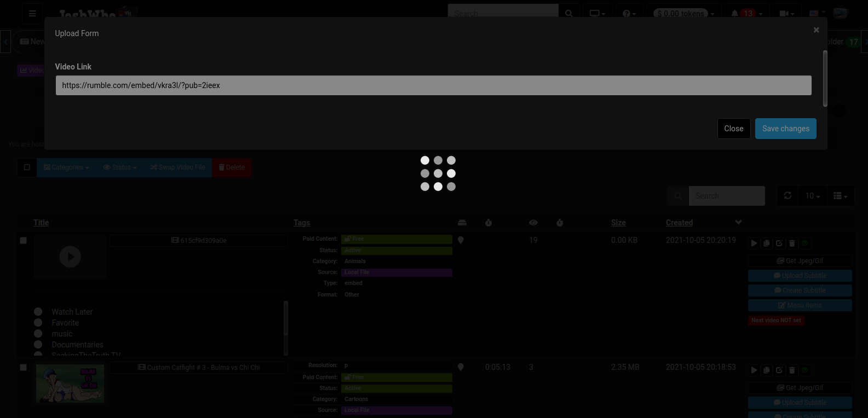868x418 pixels.
Task: Copy icon in 615cf9d309a0e row
Action: click(x=767, y=243)
